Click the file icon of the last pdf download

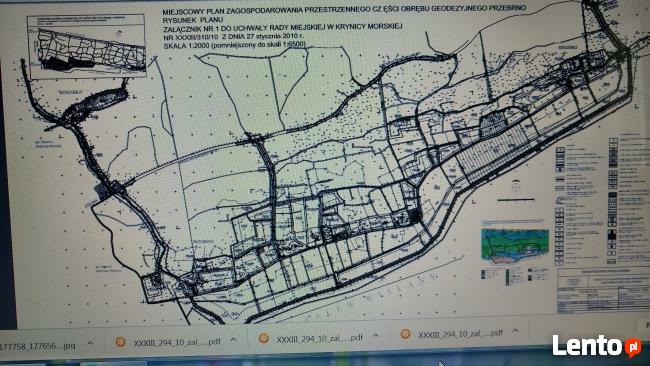[x=405, y=334]
